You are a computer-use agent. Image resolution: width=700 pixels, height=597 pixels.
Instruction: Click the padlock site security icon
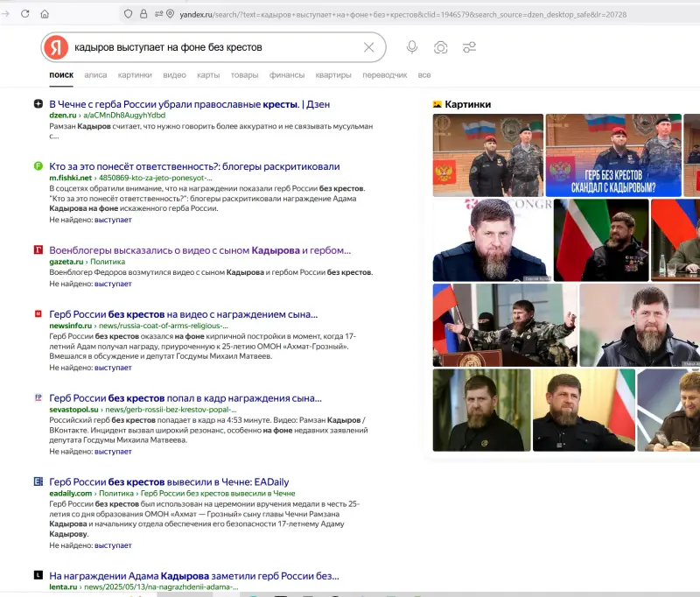pyautogui.click(x=157, y=14)
